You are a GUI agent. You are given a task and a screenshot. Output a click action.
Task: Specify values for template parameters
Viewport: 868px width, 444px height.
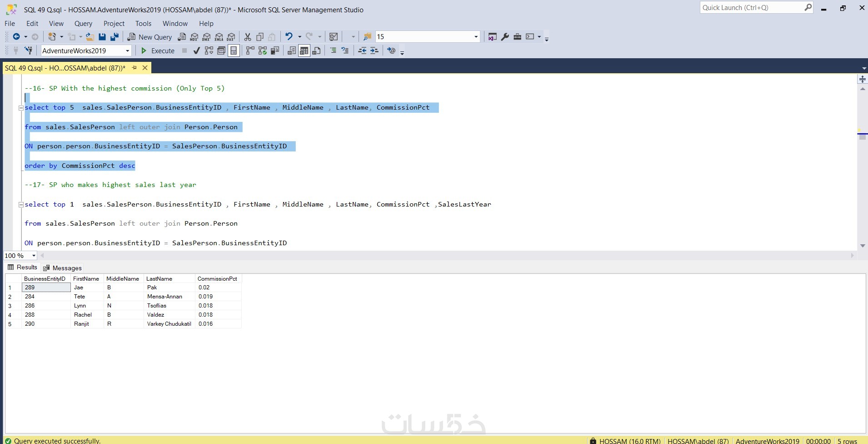[391, 50]
